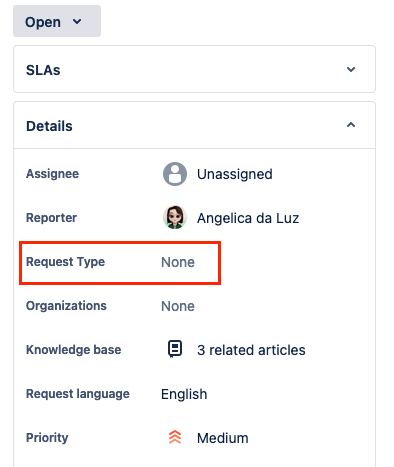Click the knowledge base article icon
394x467 pixels.
pos(175,349)
